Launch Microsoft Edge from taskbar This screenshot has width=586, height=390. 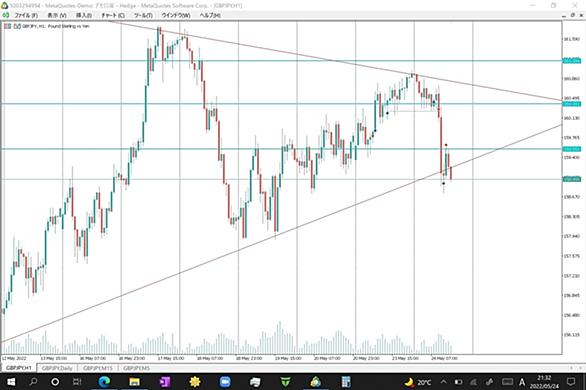point(105,382)
